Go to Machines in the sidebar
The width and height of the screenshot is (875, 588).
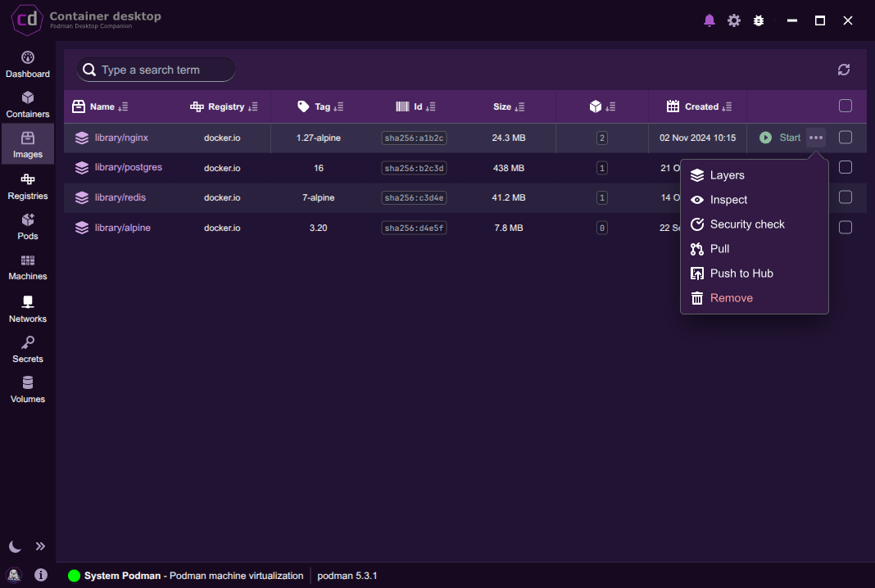pyautogui.click(x=27, y=267)
